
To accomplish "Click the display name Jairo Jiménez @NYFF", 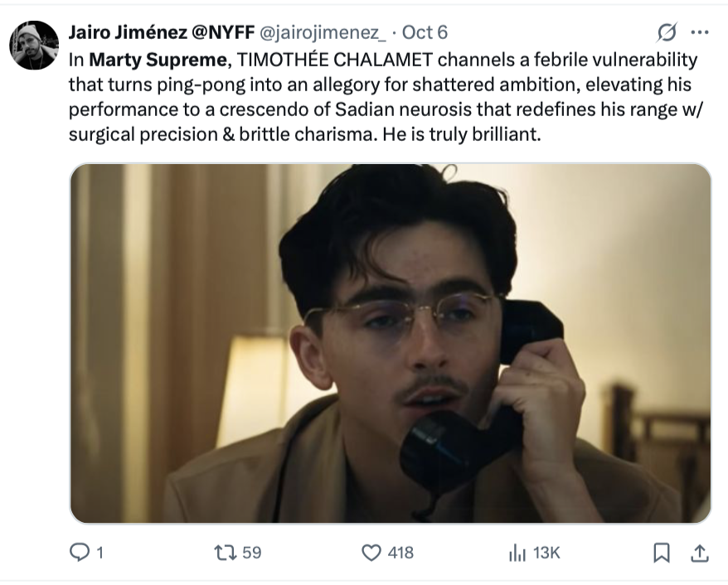I will coord(161,32).
